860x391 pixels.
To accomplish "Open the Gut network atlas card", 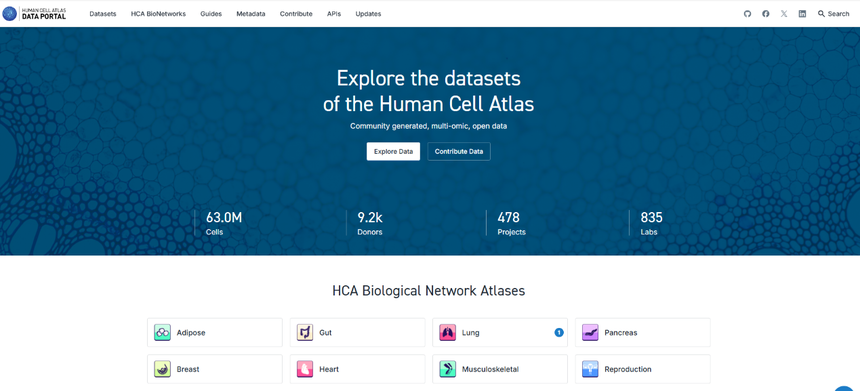I will click(358, 332).
